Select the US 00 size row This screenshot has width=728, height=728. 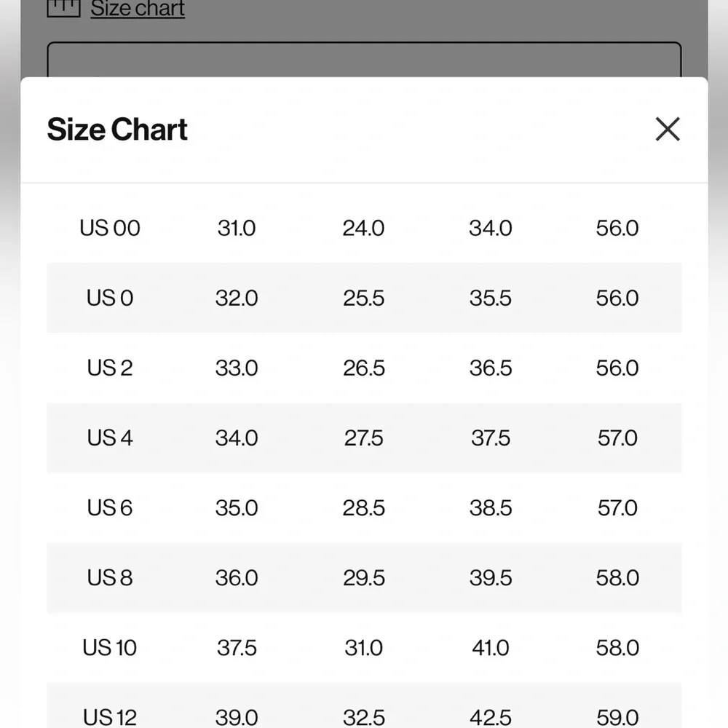click(x=110, y=228)
